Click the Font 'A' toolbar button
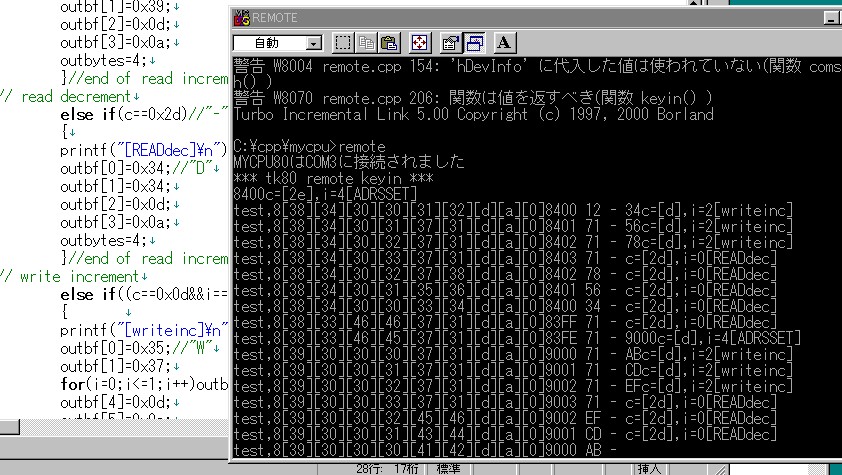842x475 pixels. [x=504, y=43]
